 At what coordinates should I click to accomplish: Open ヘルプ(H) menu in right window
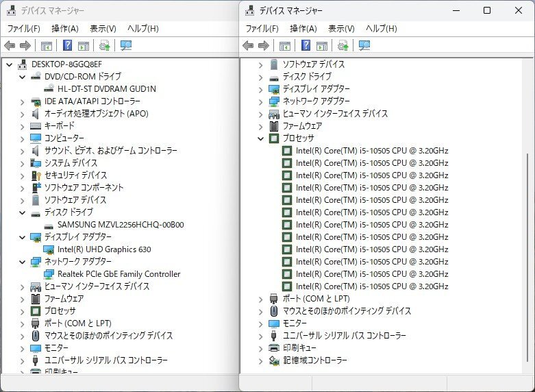382,29
